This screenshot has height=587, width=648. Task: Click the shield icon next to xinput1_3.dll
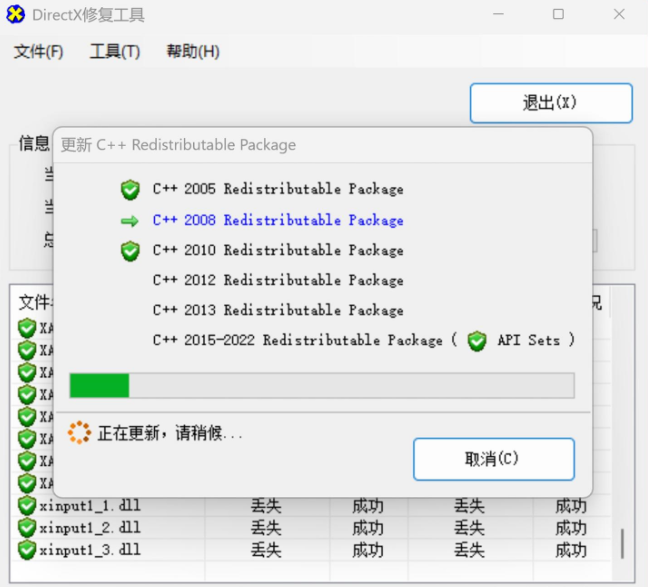pyautogui.click(x=27, y=549)
